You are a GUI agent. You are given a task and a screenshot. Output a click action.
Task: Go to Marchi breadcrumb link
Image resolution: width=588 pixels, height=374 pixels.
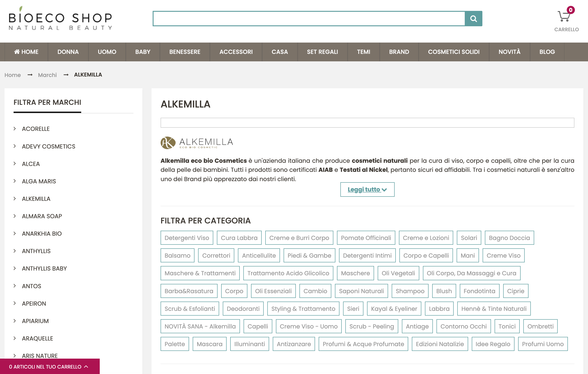coord(47,75)
